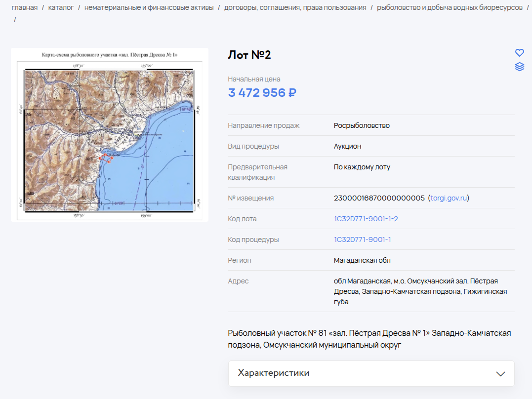Viewport: 532px width, 399px height.
Task: Navigate to каталог breadcrumb
Action: click(x=61, y=7)
